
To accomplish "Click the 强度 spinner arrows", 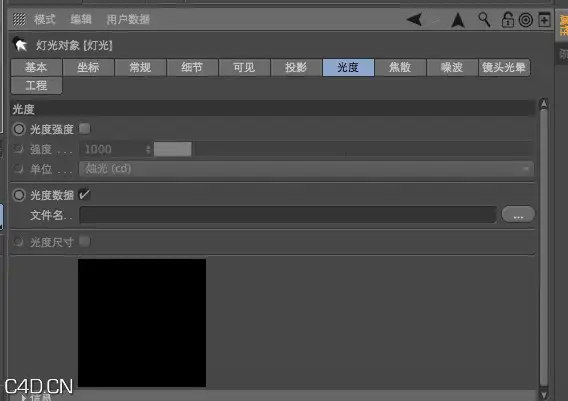I will [148, 149].
